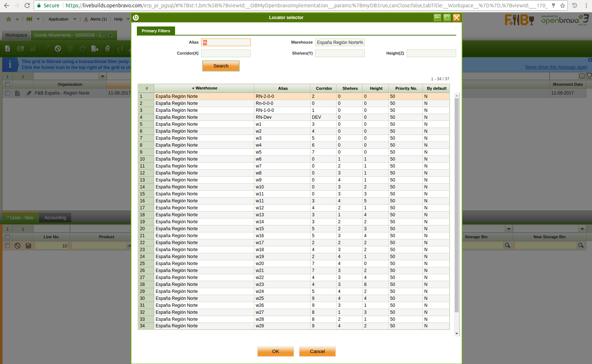
Task: Tick the F&B España row checkbox
Action: click(7, 93)
